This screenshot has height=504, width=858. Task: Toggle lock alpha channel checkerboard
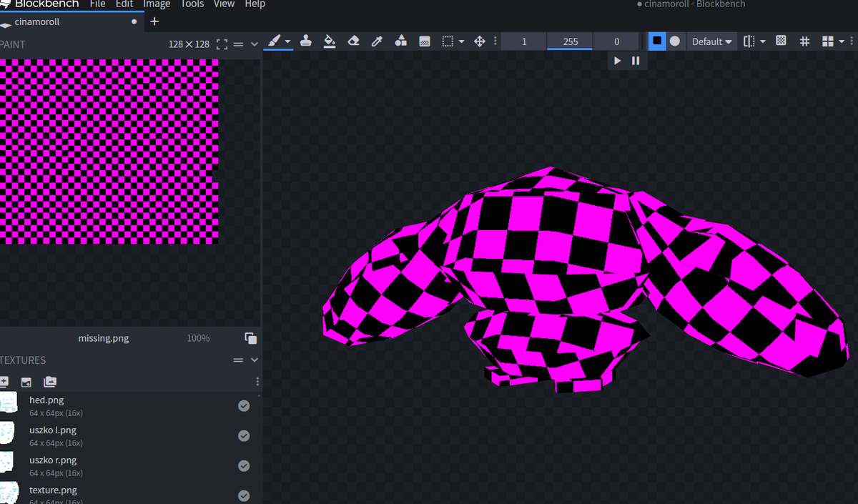781,41
